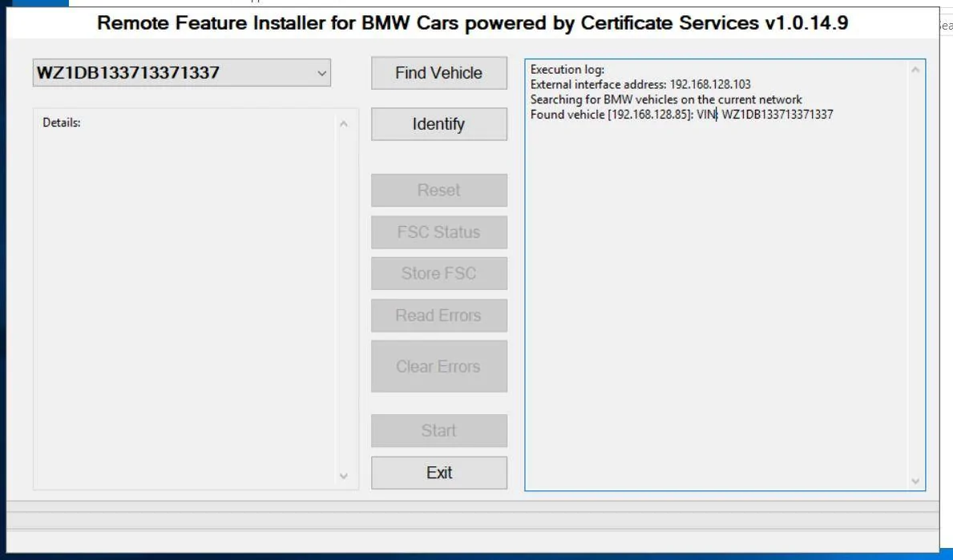Click the 'Found vehicle [192.168.128.85]' log line

pos(681,115)
